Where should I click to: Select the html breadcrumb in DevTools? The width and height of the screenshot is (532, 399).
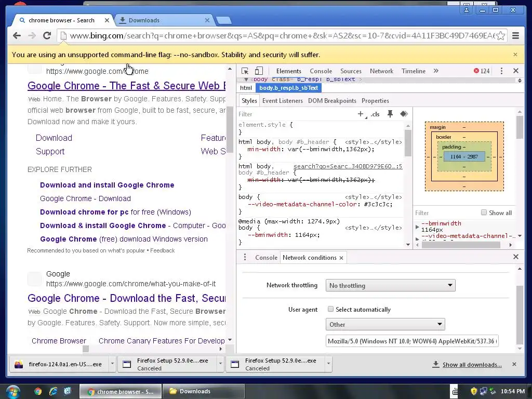coord(246,88)
